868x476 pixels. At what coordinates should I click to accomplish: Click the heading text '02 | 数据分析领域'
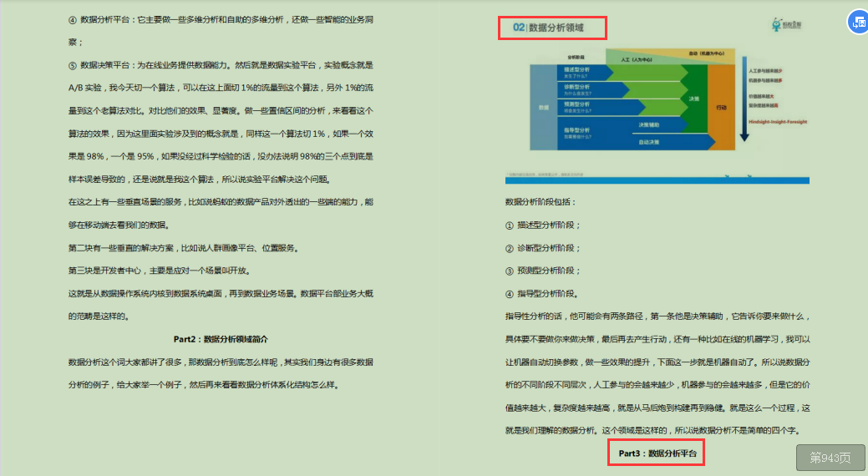pyautogui.click(x=548, y=28)
